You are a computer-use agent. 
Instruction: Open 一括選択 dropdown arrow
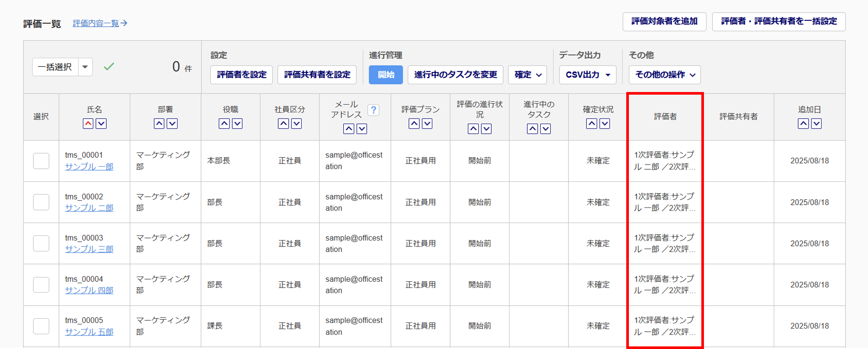[85, 67]
